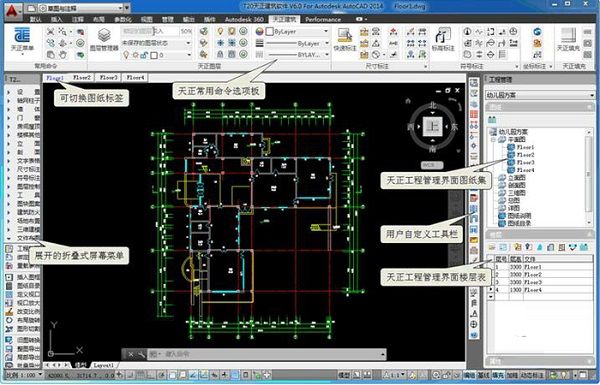Click the layer color square beside layer 0
The image size is (600, 385).
click(153, 55)
